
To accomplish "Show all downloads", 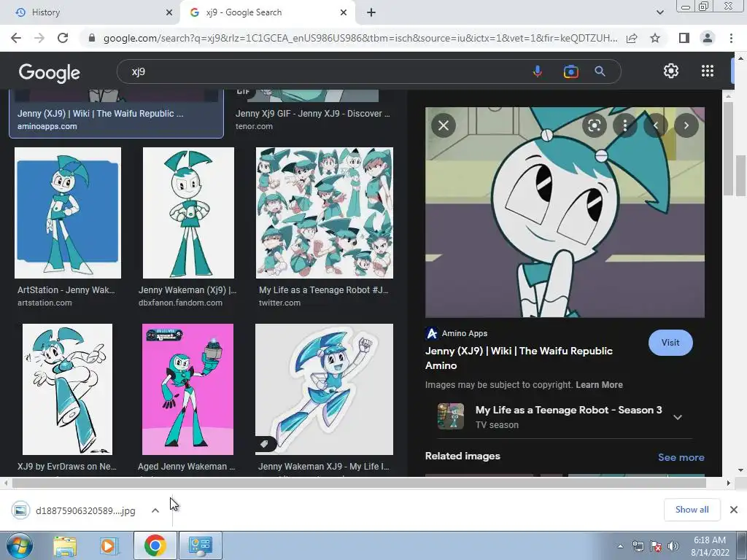I will [692, 510].
